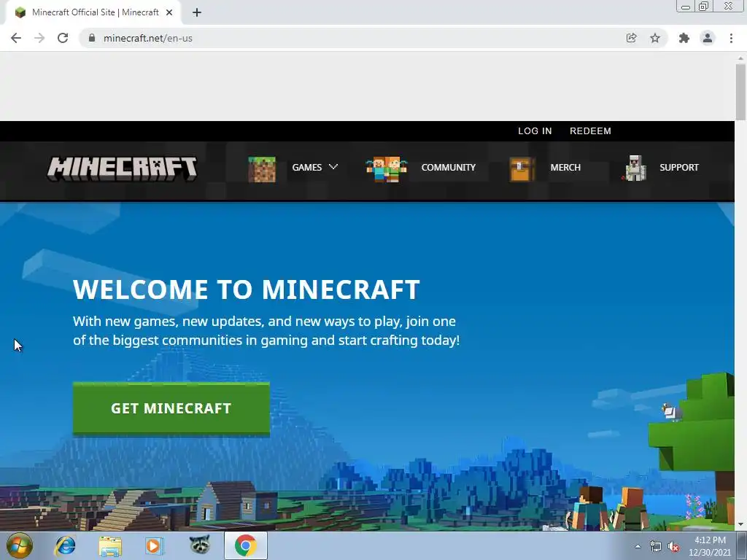Open Chrome three-dot menu
The image size is (747, 560).
(x=731, y=38)
